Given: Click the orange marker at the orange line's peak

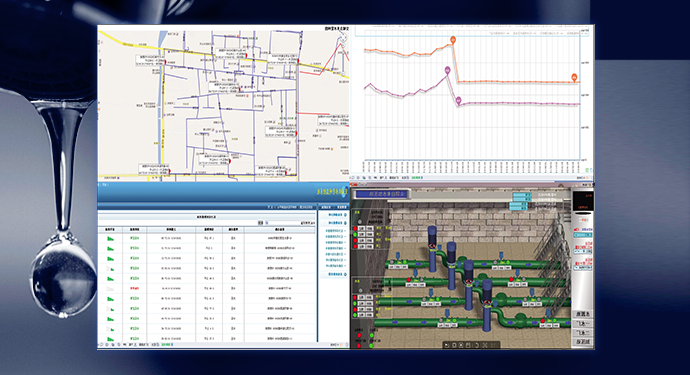Looking at the screenshot, I should pos(453,40).
